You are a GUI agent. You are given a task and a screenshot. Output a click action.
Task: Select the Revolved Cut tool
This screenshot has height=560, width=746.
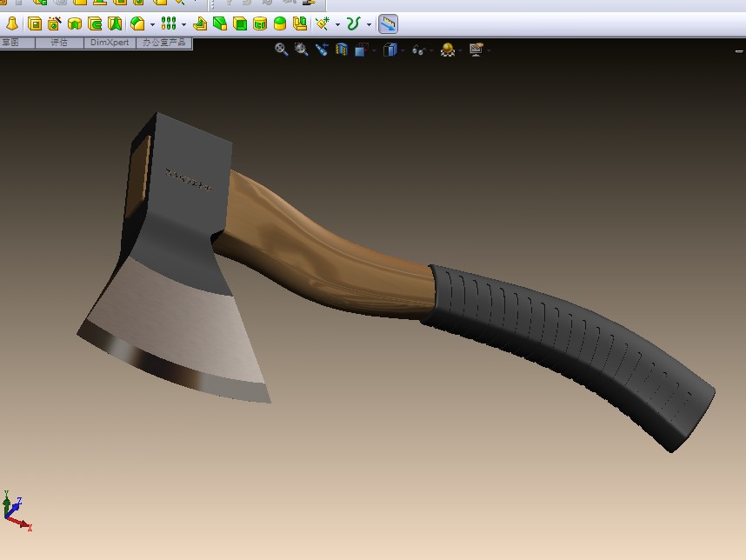click(75, 23)
